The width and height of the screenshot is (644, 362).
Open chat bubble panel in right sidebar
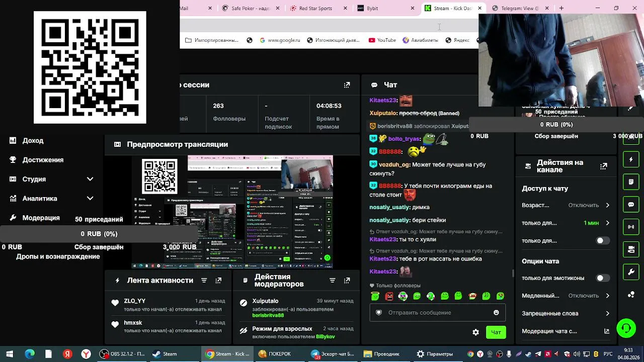click(x=631, y=205)
